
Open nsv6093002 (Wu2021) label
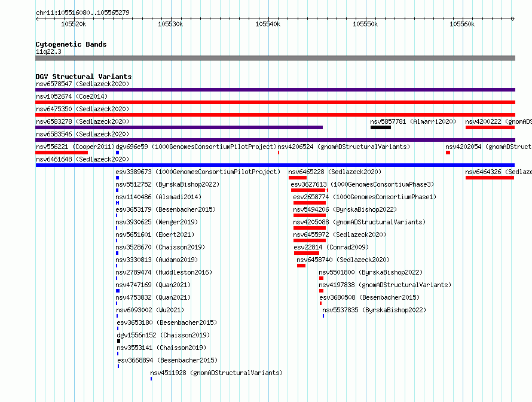coord(150,310)
